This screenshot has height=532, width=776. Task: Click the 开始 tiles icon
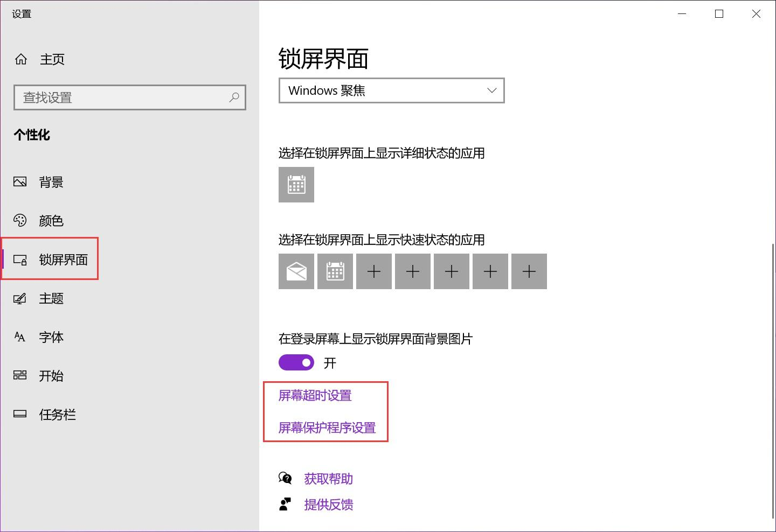20,375
